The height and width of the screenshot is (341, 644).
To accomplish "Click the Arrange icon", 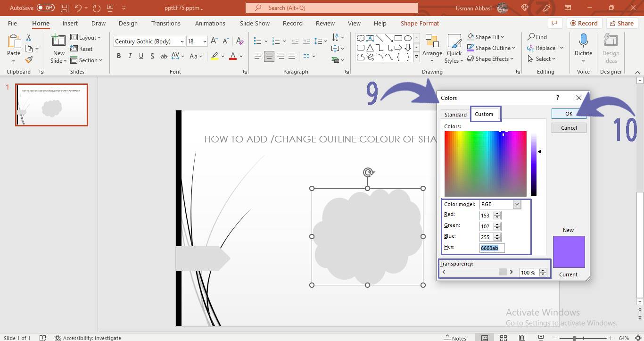I will point(432,42).
